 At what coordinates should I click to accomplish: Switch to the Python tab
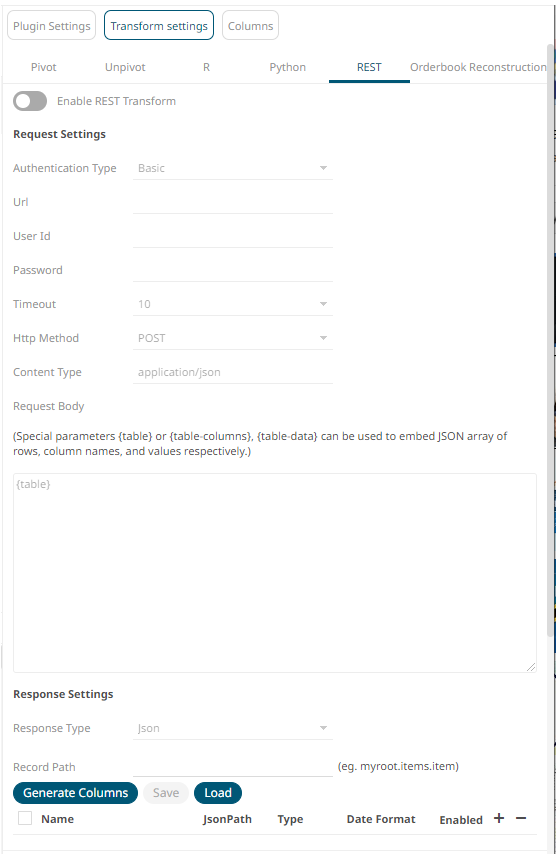[x=288, y=67]
